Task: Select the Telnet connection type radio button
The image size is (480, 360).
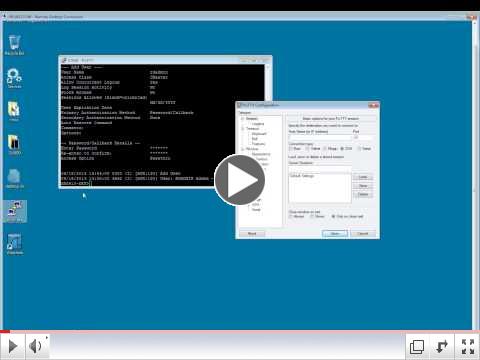Action: coord(308,149)
